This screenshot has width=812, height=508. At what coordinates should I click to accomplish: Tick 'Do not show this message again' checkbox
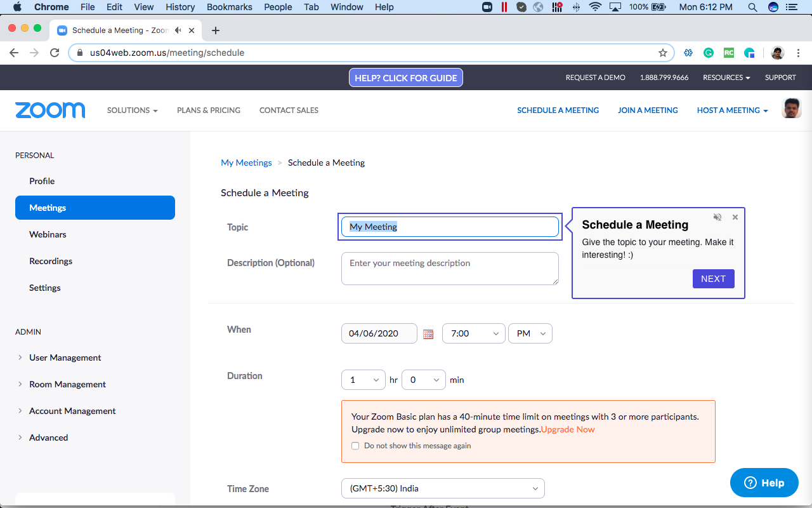355,446
